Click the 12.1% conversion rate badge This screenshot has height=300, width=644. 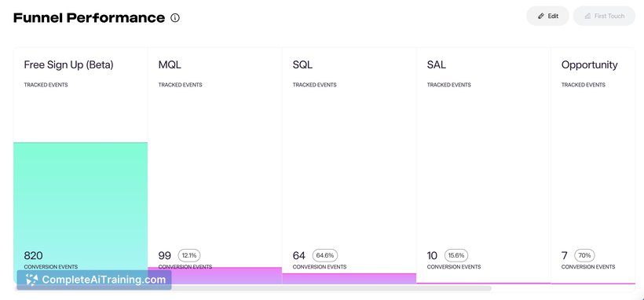189,255
